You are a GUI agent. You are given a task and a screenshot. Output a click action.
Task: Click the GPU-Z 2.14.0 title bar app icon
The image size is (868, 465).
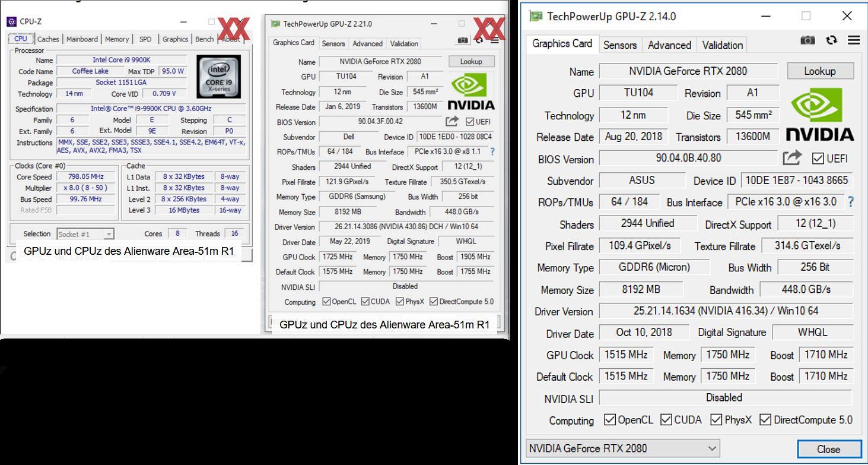536,15
